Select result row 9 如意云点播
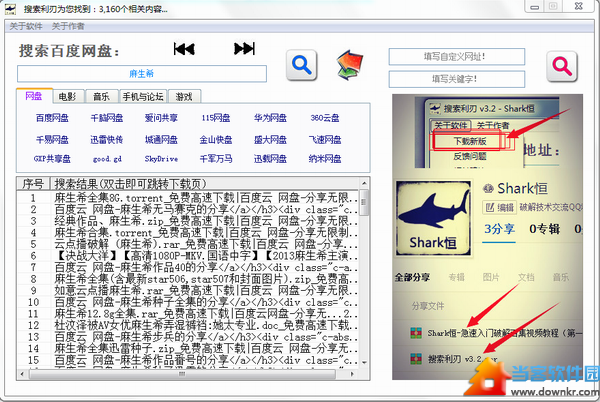This screenshot has height=402, width=600. tap(188, 290)
